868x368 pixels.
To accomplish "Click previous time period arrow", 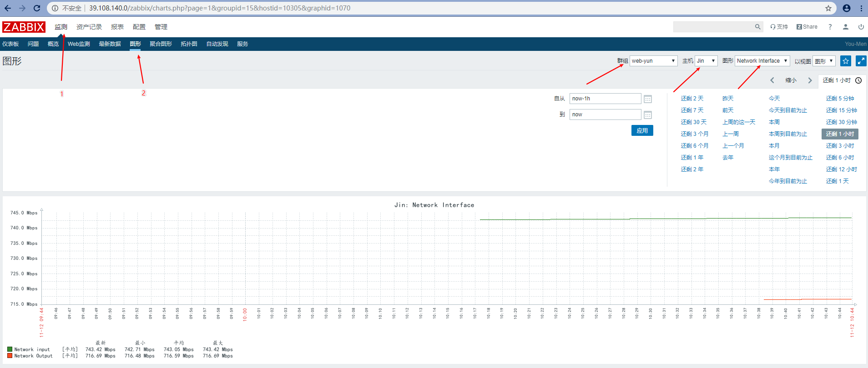I will coord(772,80).
